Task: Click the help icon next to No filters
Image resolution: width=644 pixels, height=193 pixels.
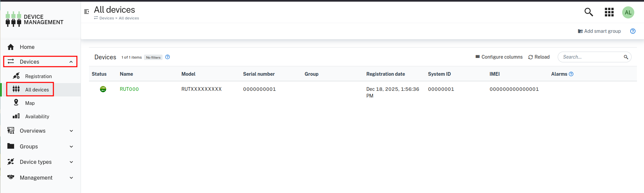Action: coord(168,57)
